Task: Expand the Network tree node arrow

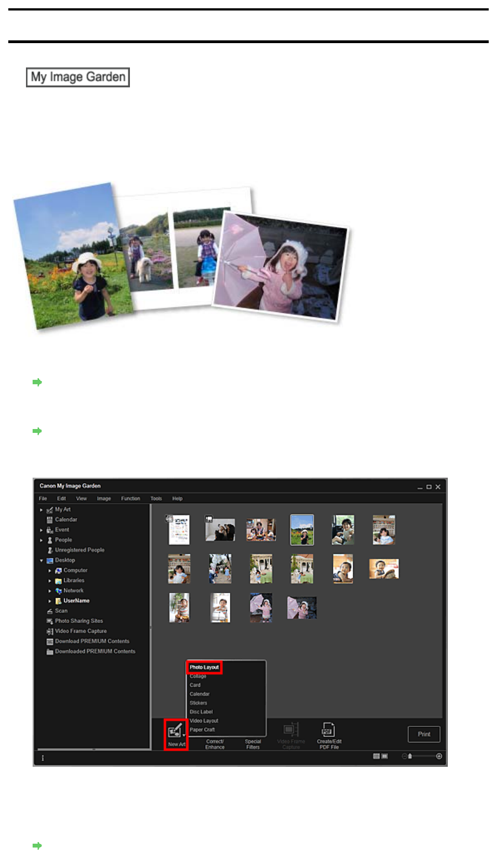Action: 50,590
